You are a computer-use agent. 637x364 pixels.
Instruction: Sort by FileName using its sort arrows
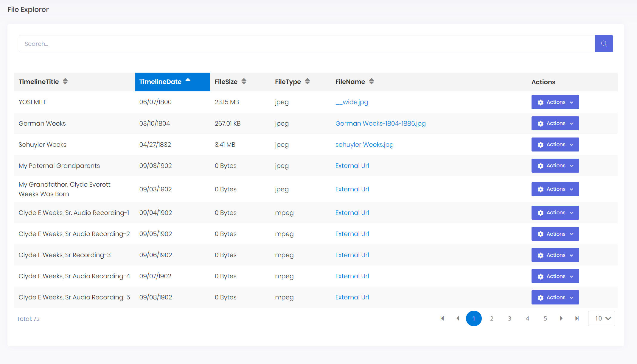[372, 81]
